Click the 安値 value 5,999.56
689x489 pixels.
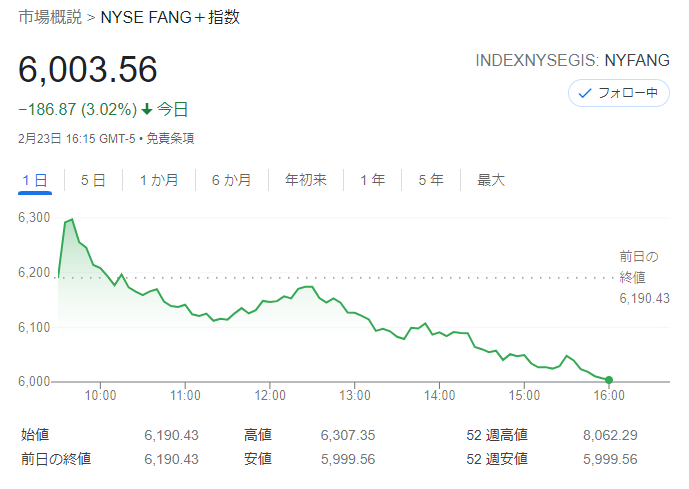click(348, 459)
